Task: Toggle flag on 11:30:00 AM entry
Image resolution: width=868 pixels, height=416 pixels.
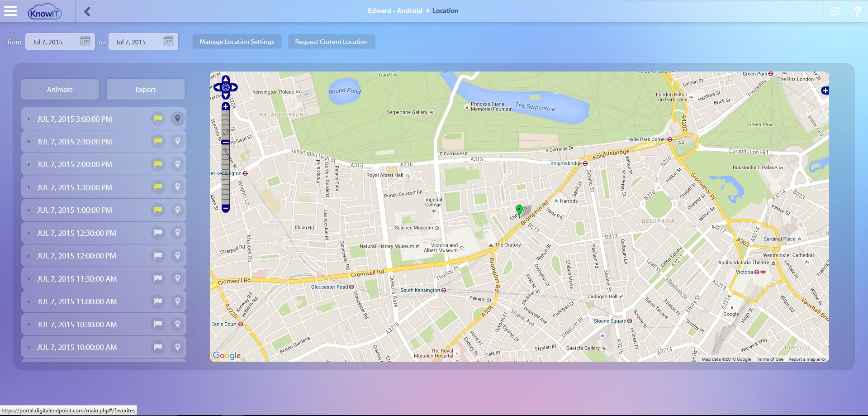Action: (x=158, y=278)
